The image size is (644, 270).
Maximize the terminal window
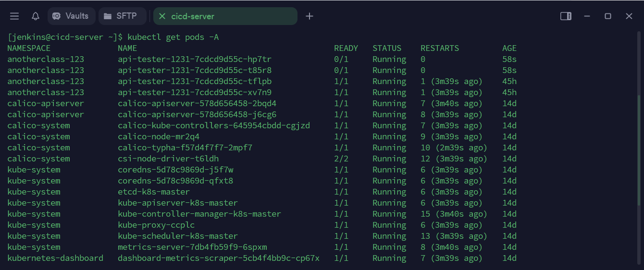608,16
